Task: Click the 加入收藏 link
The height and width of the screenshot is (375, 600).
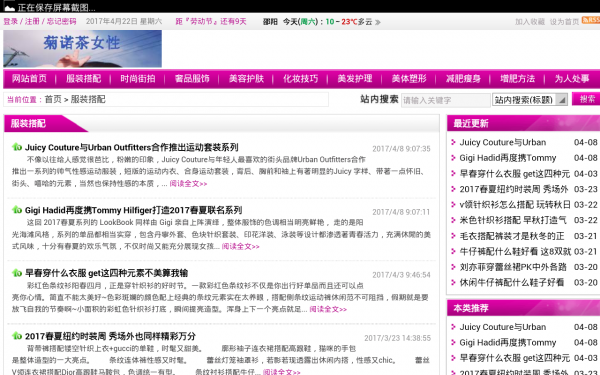Action: point(530,22)
